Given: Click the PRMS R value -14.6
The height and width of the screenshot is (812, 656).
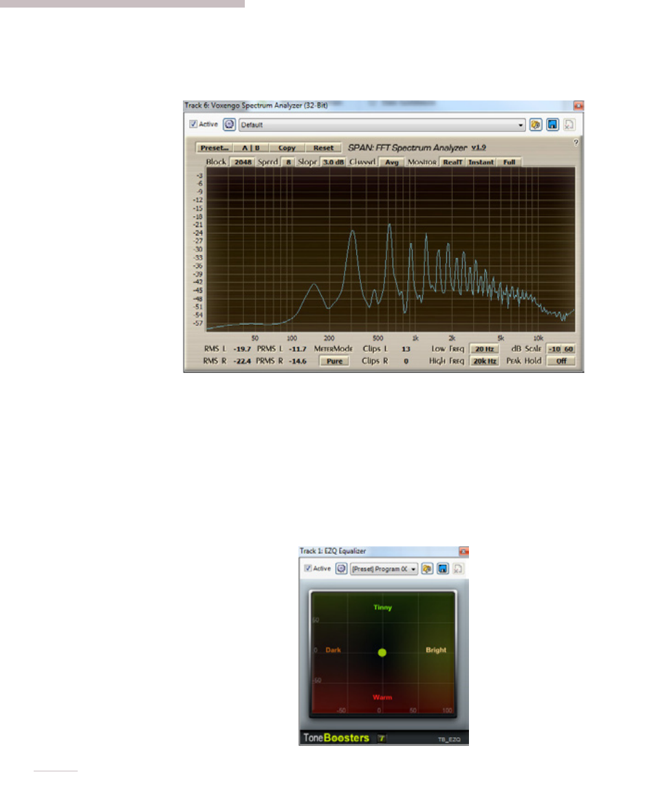Looking at the screenshot, I should tap(298, 361).
